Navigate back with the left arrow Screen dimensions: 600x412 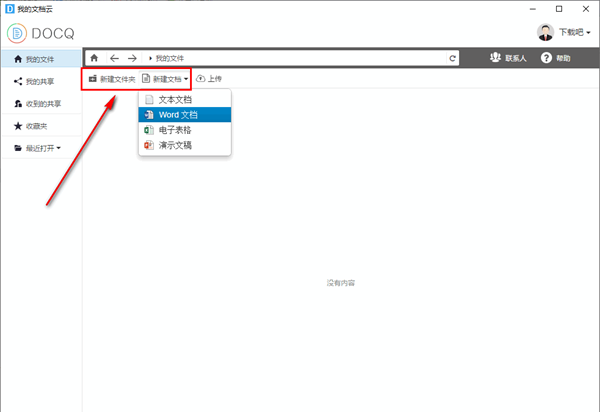[114, 58]
